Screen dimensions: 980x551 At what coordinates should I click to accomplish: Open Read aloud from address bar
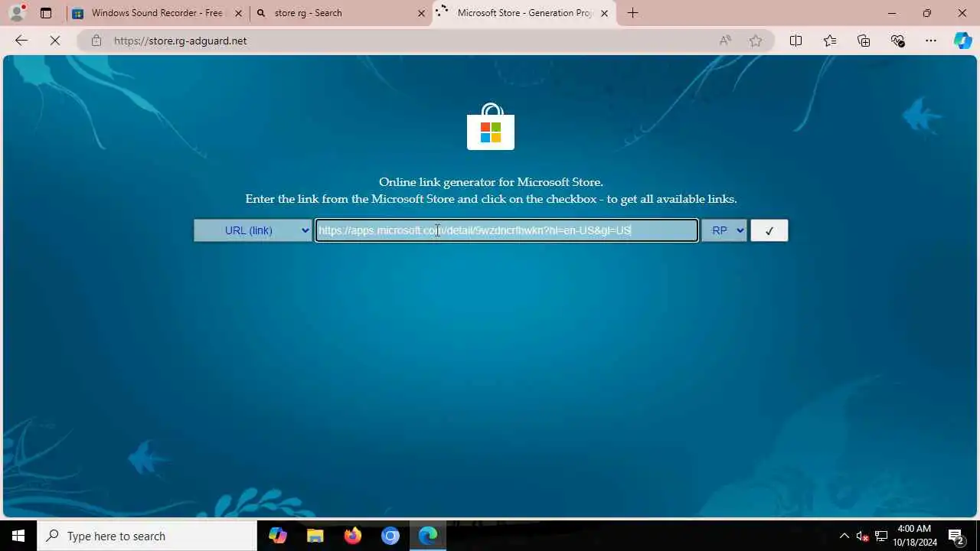click(x=725, y=41)
